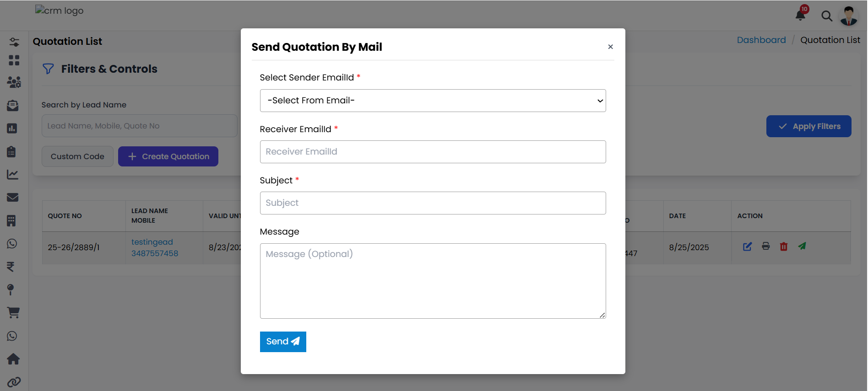Select the edit quotation icon for quote 25-26/2889/1
The image size is (868, 391).
747,246
